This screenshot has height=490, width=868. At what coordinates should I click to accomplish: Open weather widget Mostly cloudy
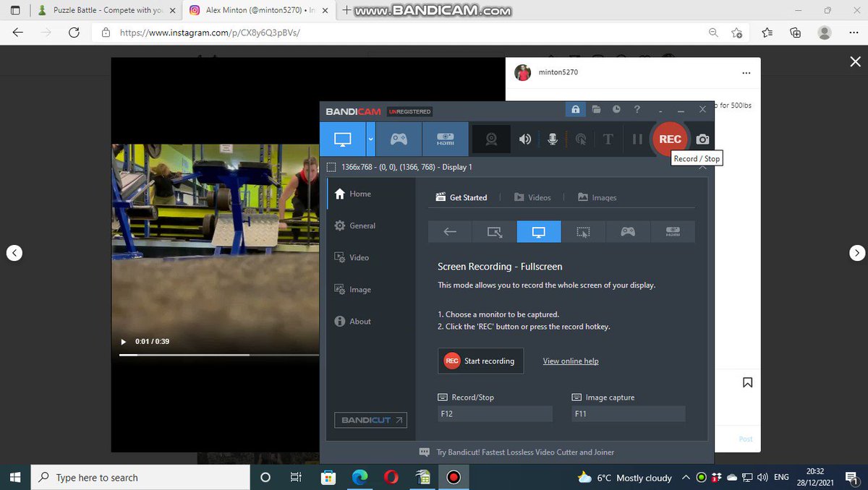click(625, 478)
